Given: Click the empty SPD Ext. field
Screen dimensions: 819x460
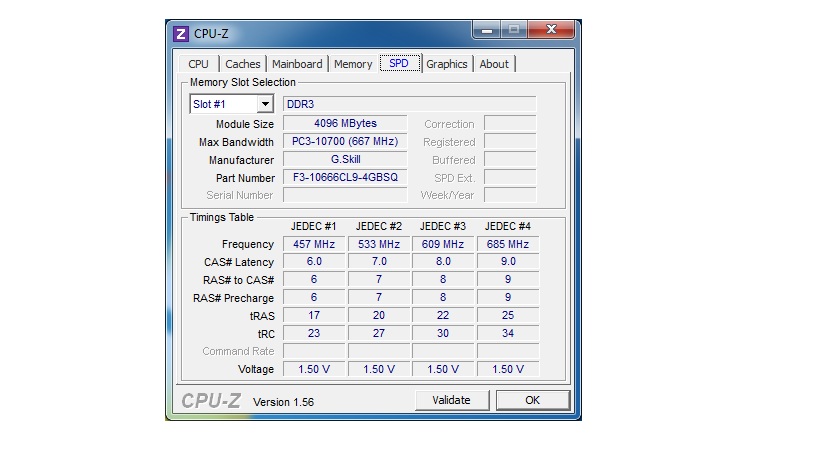Looking at the screenshot, I should click(x=510, y=178).
